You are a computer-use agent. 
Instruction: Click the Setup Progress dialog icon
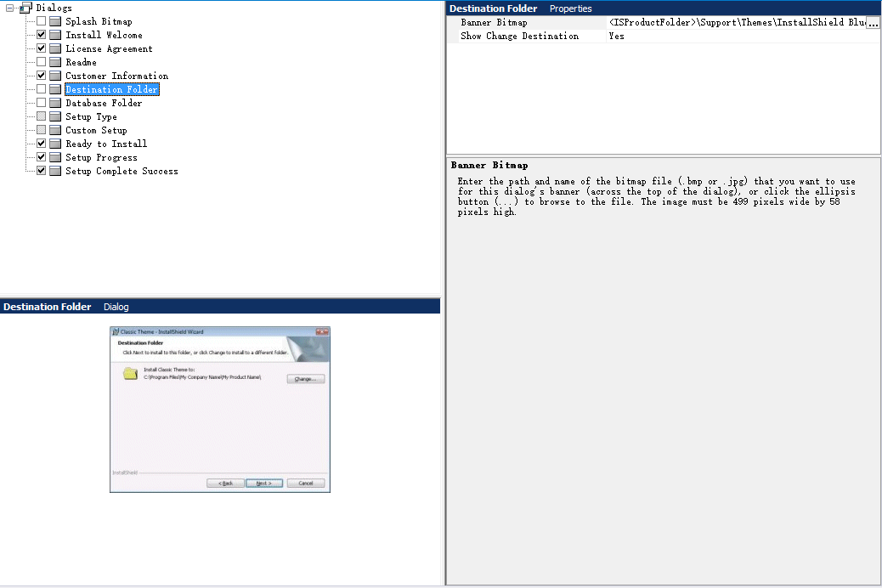54,156
